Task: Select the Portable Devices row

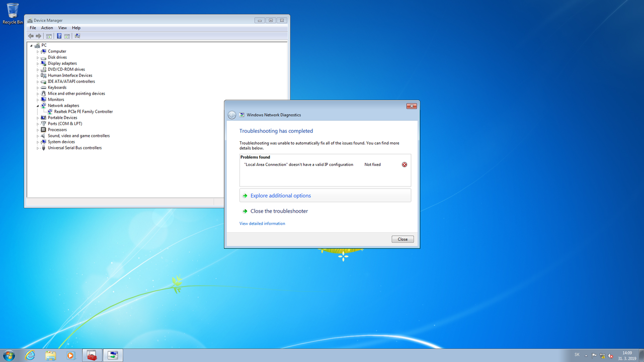Action: pos(62,118)
